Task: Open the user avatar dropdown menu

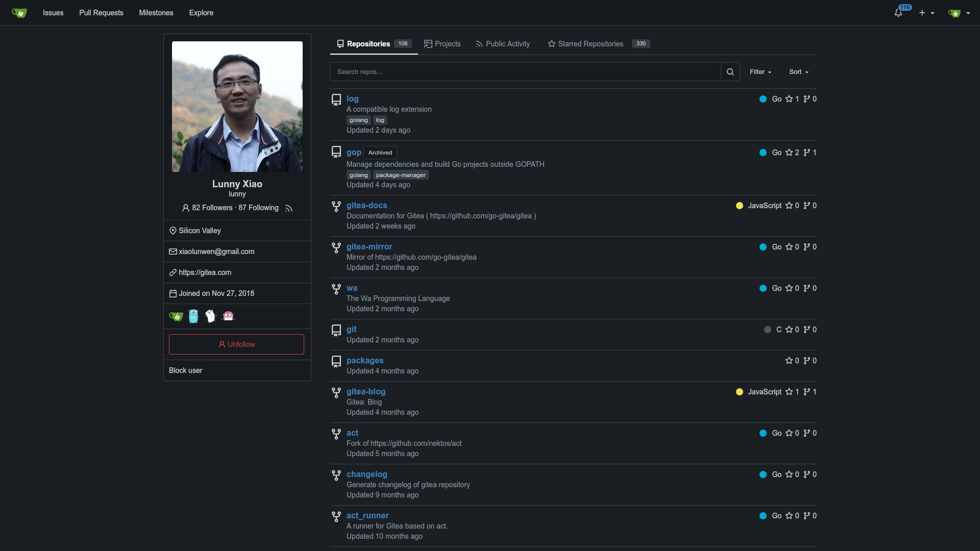Action: pyautogui.click(x=959, y=13)
